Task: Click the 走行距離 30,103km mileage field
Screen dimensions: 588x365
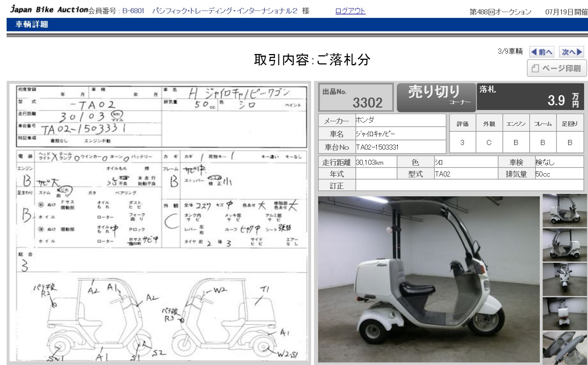Action: 376,162
